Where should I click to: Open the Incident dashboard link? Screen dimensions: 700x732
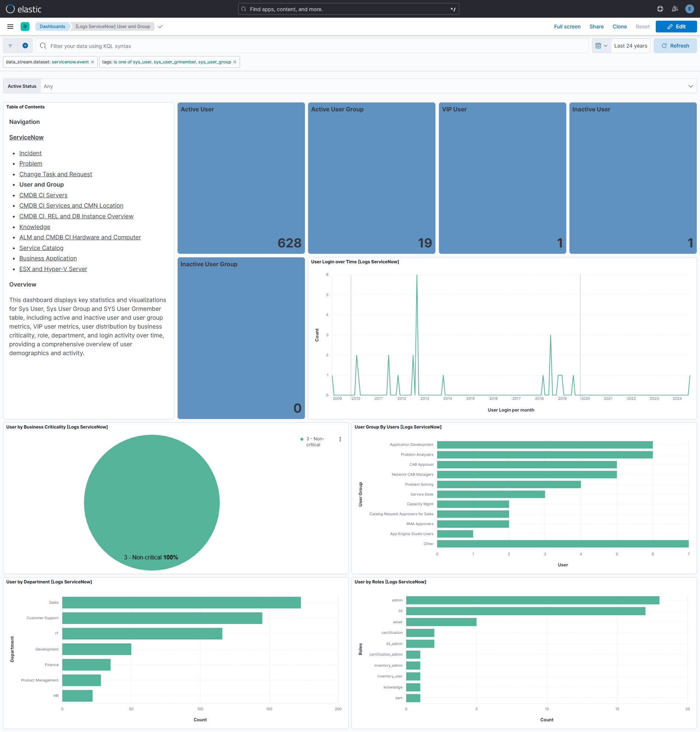point(30,153)
